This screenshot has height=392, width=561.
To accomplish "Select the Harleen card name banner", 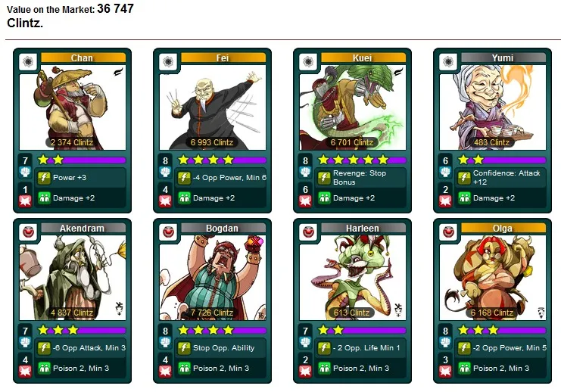I will point(363,228).
